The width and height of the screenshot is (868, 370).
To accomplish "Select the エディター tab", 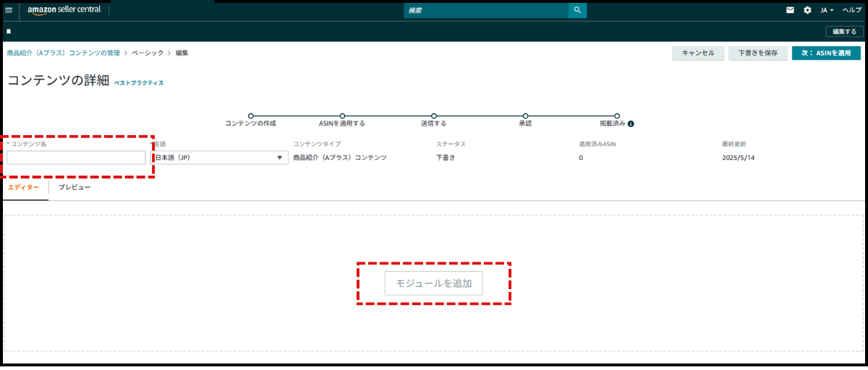I will (24, 187).
